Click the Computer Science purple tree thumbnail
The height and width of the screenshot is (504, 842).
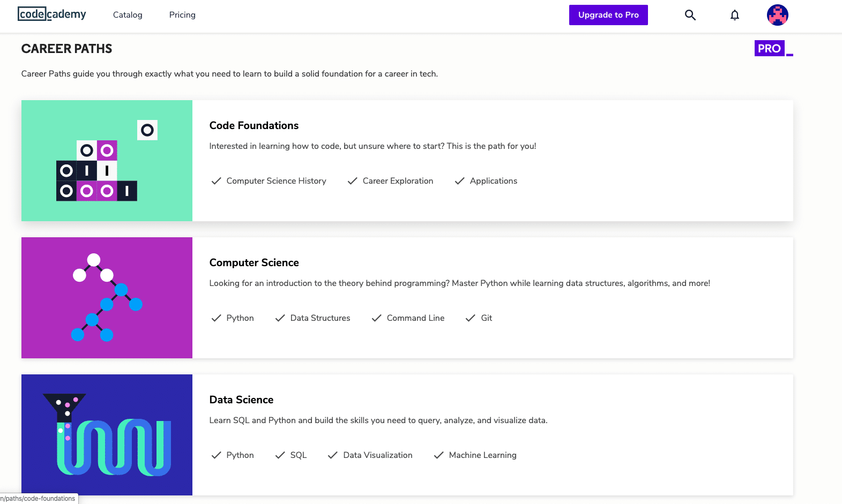click(x=107, y=298)
